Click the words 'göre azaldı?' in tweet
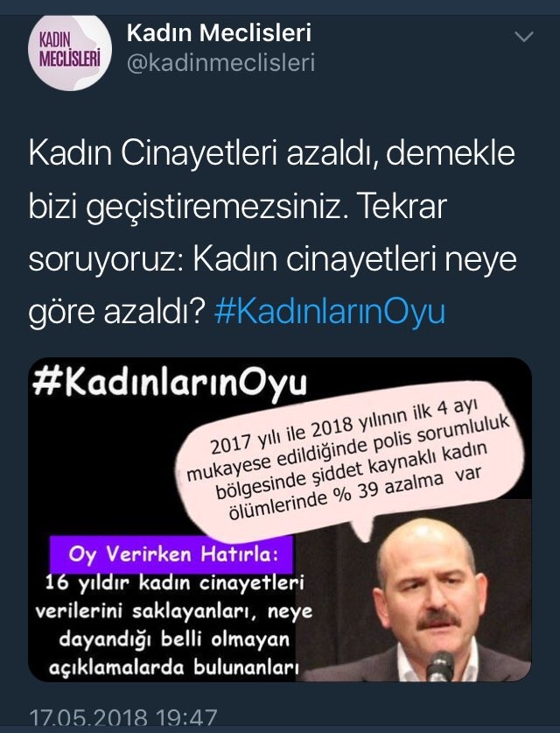The image size is (560, 733). (116, 313)
